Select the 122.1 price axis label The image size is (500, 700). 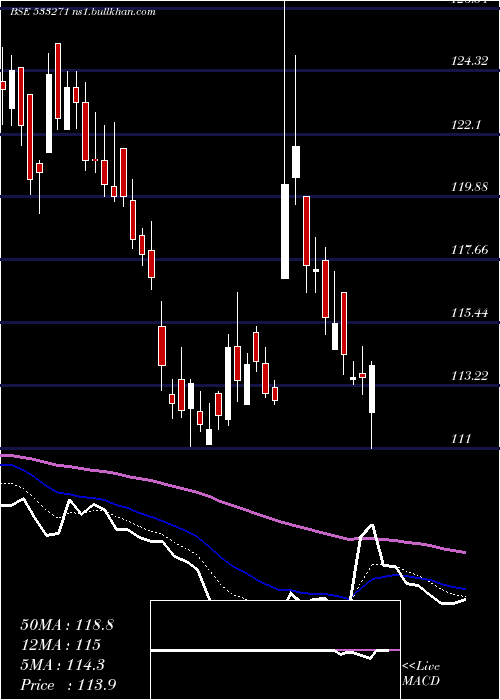click(466, 125)
